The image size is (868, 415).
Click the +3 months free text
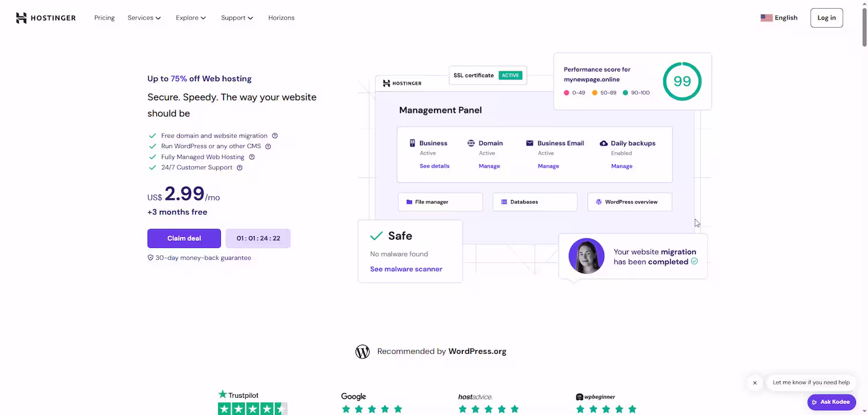pos(178,212)
